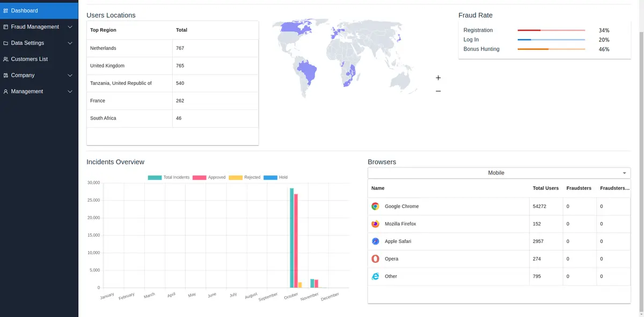
Task: Click the Customers List person icon
Action: [5, 59]
